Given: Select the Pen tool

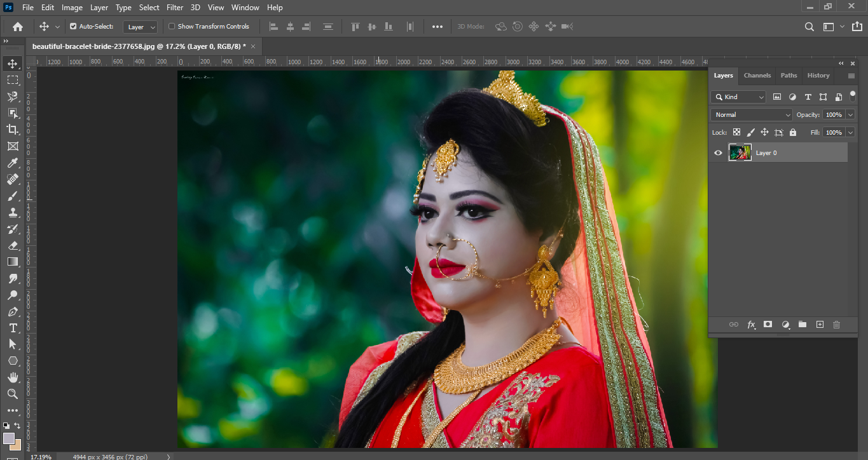Looking at the screenshot, I should (13, 311).
